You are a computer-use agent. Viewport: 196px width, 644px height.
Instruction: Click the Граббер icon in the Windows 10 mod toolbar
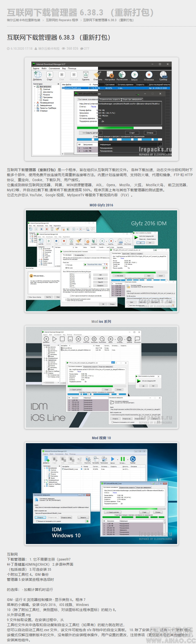tap(133, 459)
